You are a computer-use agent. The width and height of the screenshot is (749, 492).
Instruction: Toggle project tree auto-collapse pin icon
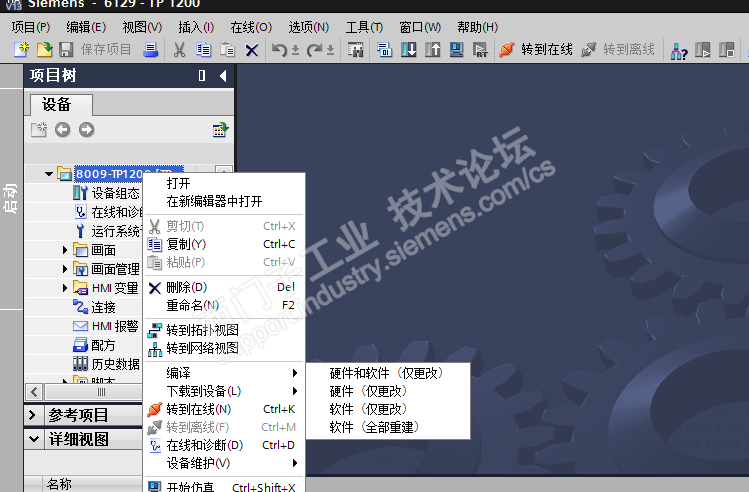click(x=202, y=75)
